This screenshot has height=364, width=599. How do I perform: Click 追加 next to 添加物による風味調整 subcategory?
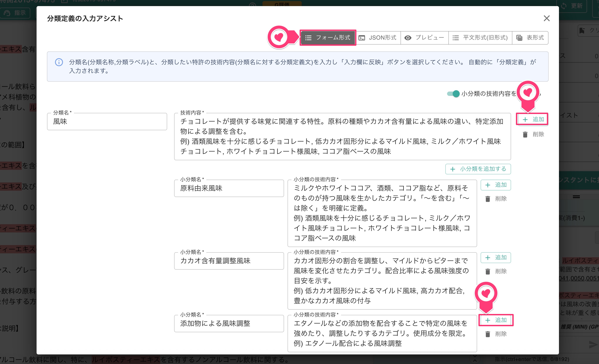pos(496,320)
